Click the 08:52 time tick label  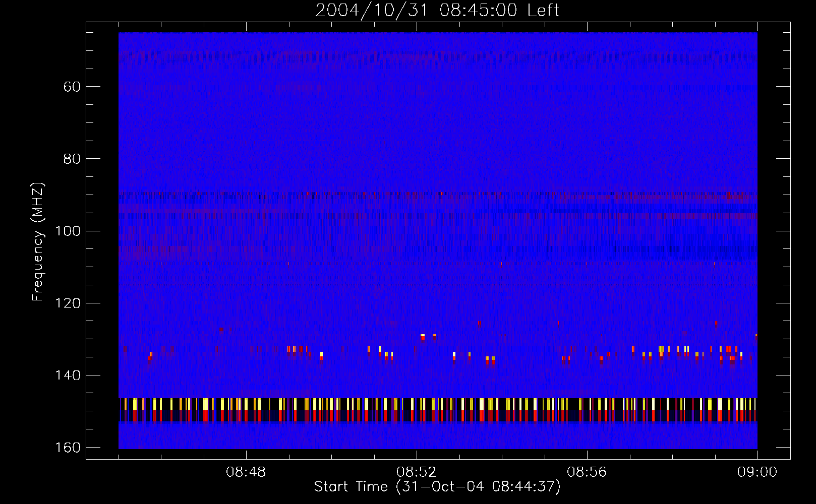[x=416, y=472]
